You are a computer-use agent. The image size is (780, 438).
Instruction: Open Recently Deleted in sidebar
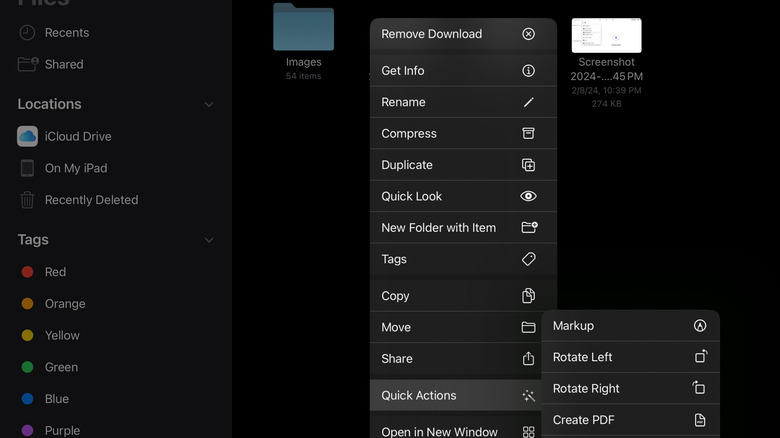[91, 200]
